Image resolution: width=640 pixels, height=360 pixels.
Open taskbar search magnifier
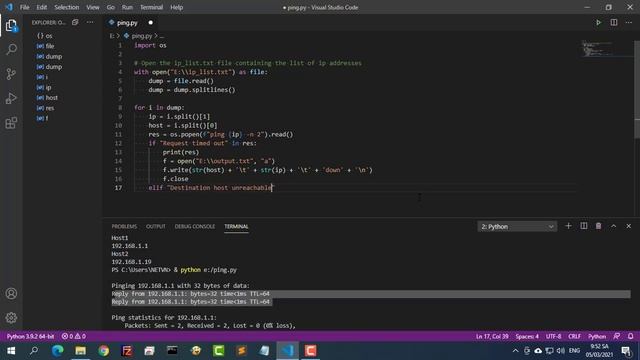[x=34, y=351]
